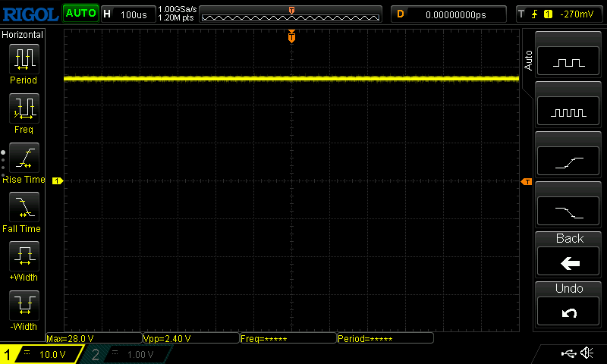This screenshot has width=607, height=364.
Task: Select the +Width measurement icon
Action: pos(24,256)
